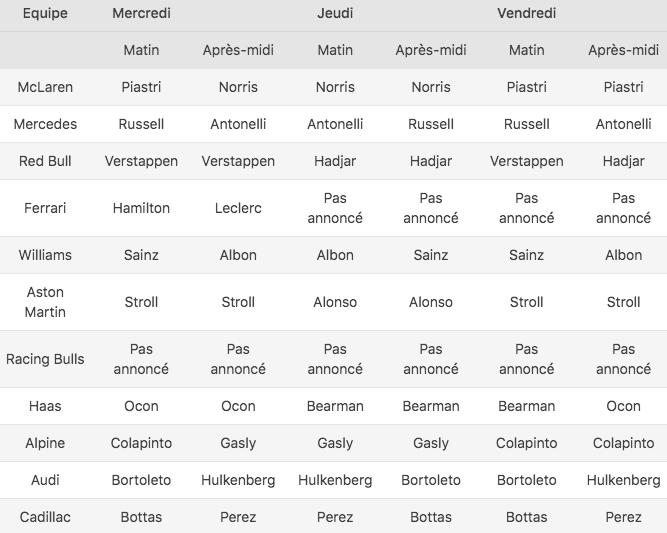Select the Hamilton cell in Ferrari row
The width and height of the screenshot is (667, 533).
pyautogui.click(x=141, y=208)
